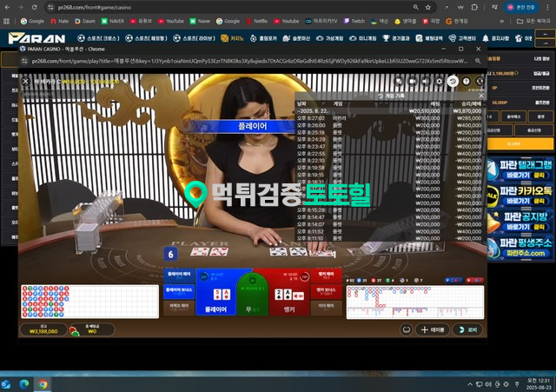Bet on 뱅커 페어 side bet
Viewport: 556px width, 392px height.
327,276
